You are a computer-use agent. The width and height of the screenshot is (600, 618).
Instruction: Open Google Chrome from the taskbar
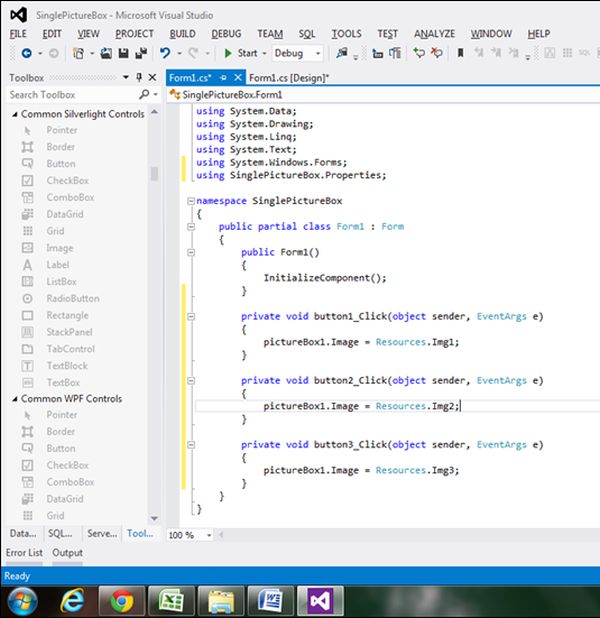pyautogui.click(x=122, y=600)
